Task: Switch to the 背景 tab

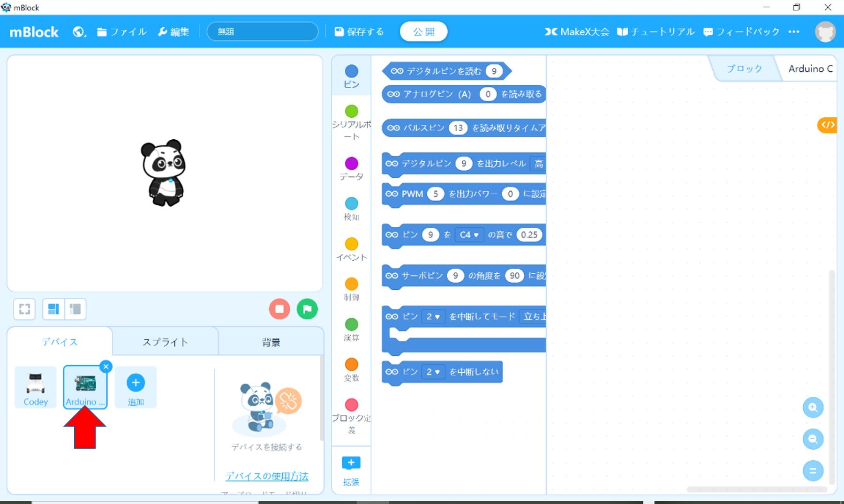Action: 271,342
